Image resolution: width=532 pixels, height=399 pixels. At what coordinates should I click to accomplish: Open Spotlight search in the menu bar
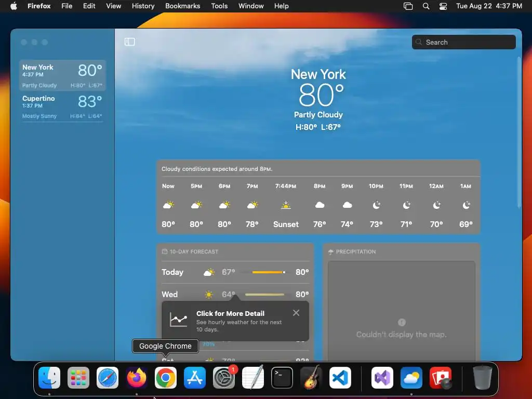pos(426,6)
